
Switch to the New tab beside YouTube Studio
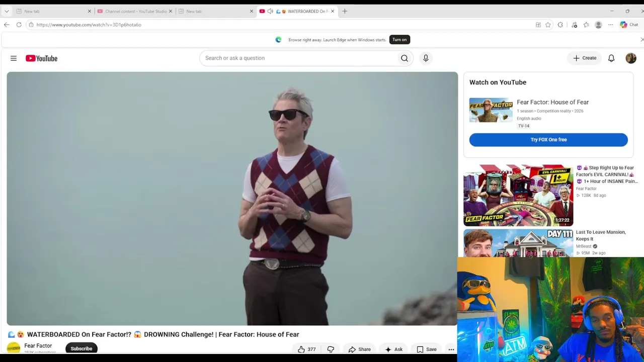click(215, 11)
